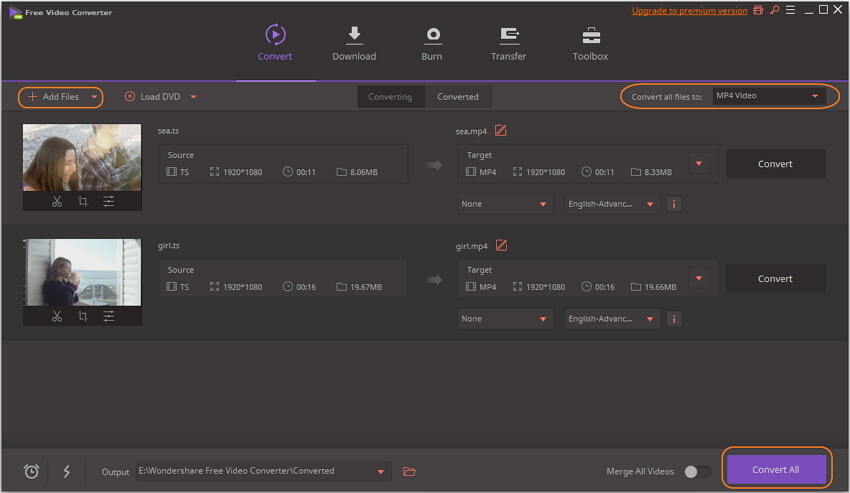Open the scheduler alarm clock icon
This screenshot has width=850, height=493.
click(x=31, y=471)
